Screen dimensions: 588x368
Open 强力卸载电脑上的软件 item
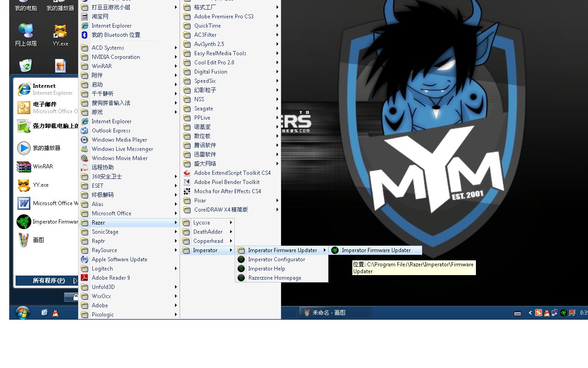46,126
